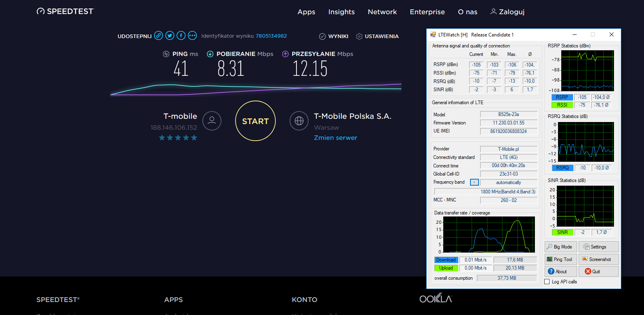
Task: Open Network menu item
Action: click(x=382, y=12)
